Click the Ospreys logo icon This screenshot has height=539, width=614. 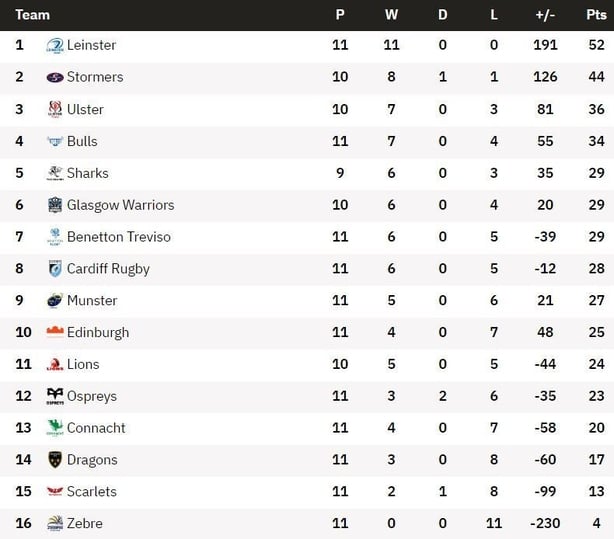pyautogui.click(x=55, y=396)
